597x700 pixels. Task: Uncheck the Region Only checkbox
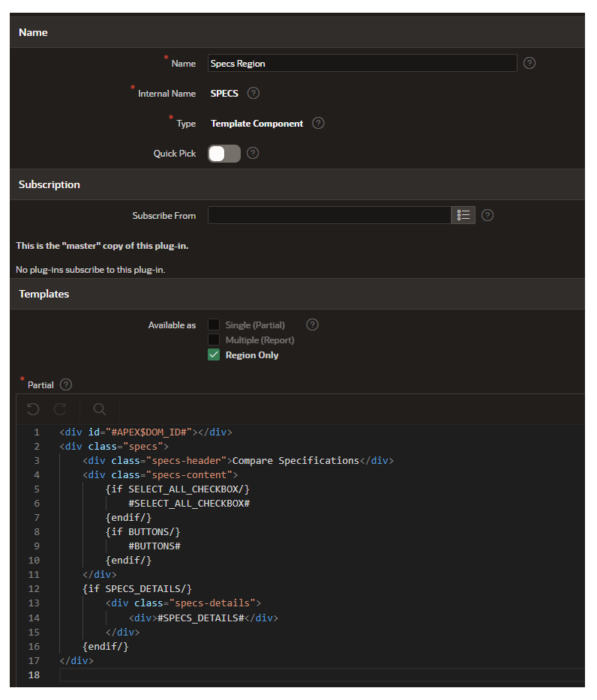pos(214,354)
